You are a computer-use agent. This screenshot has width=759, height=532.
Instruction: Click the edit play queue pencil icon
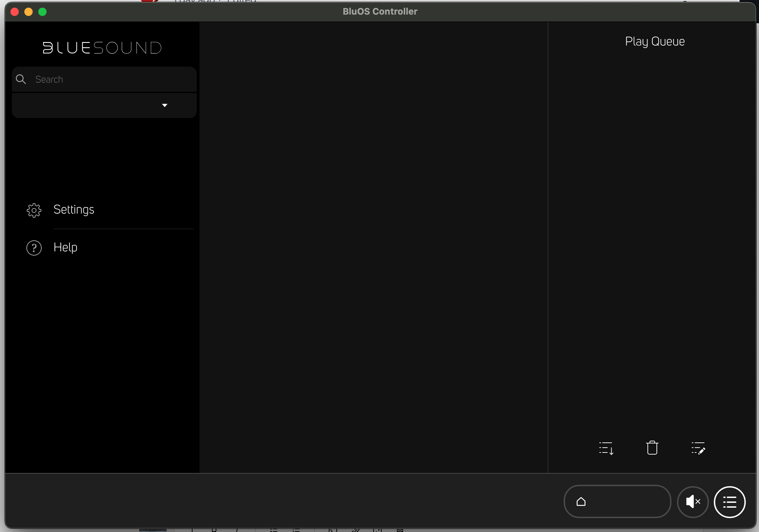point(698,448)
